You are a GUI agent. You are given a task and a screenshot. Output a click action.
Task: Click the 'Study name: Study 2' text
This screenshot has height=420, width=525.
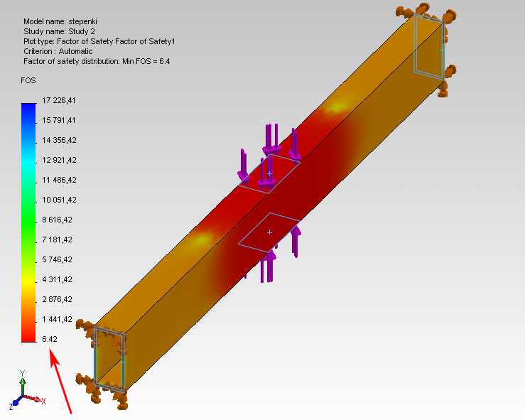click(x=59, y=31)
